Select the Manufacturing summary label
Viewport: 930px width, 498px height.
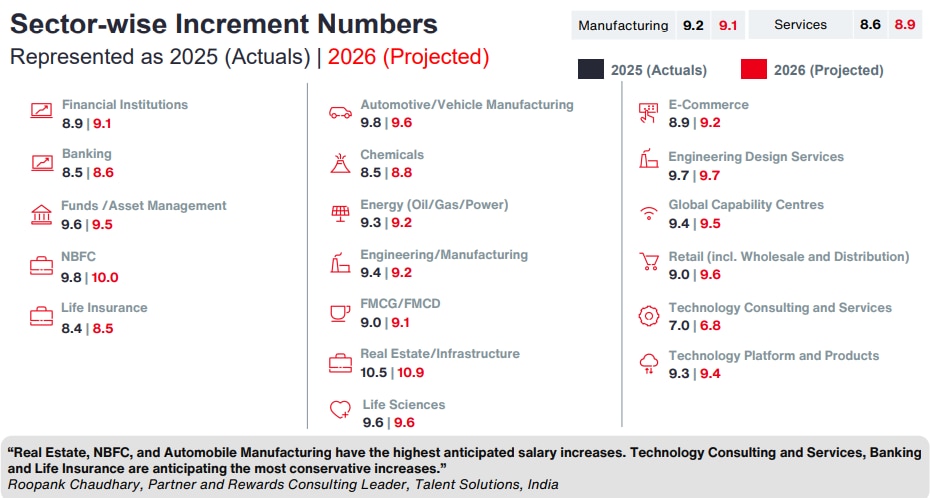(622, 25)
